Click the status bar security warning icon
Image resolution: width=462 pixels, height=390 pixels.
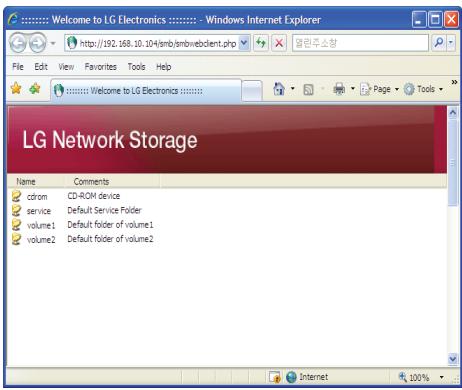click(275, 377)
